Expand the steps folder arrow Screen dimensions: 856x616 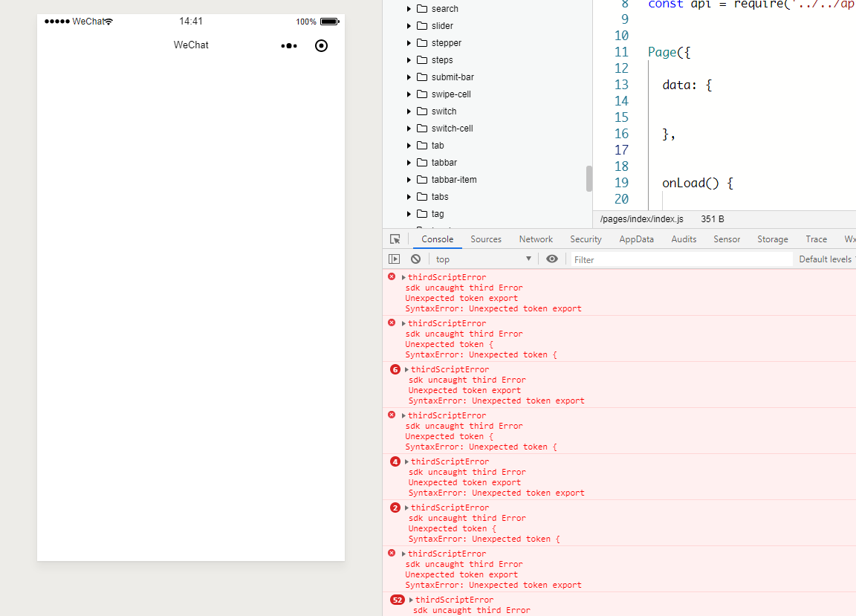(409, 60)
